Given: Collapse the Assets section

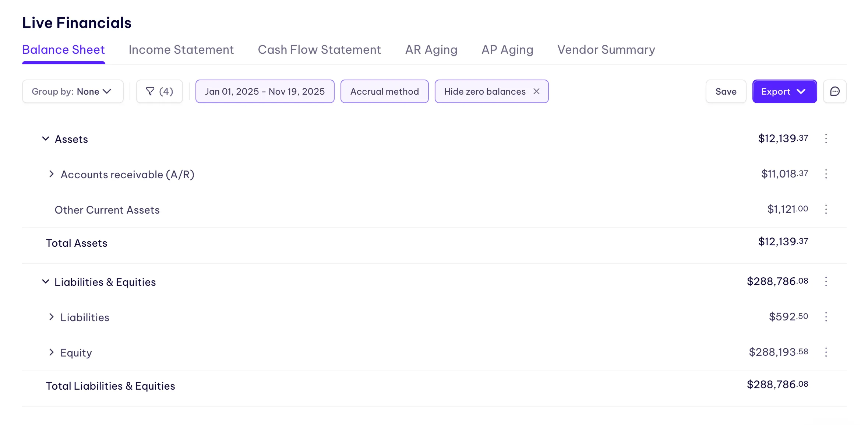Looking at the screenshot, I should pos(46,138).
